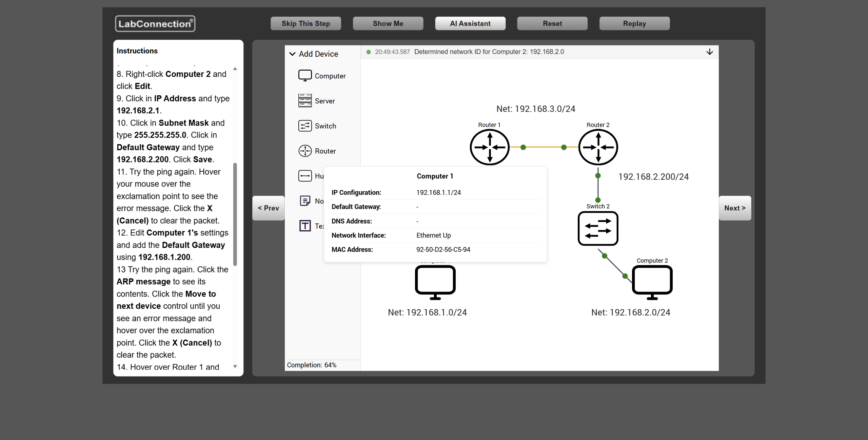
Task: Click the Reset button
Action: (552, 23)
